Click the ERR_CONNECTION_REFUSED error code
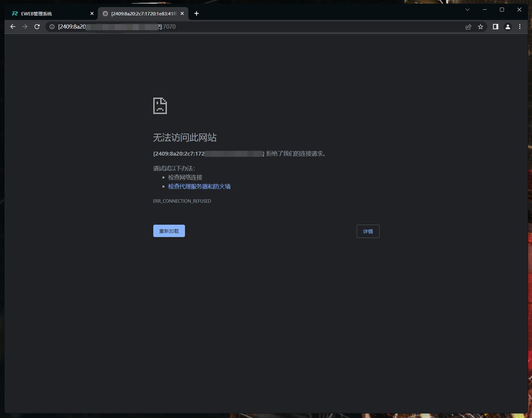532x418 pixels. tap(182, 201)
